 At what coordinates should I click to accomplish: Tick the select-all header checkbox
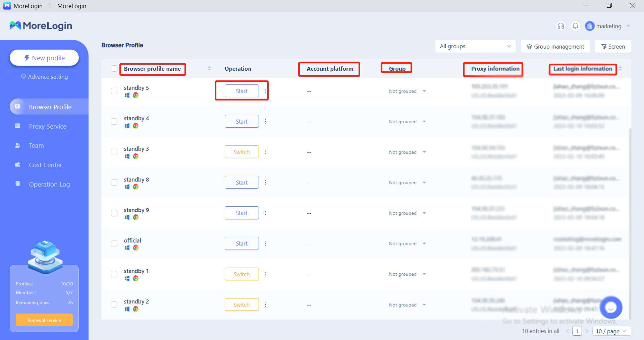[114, 69]
